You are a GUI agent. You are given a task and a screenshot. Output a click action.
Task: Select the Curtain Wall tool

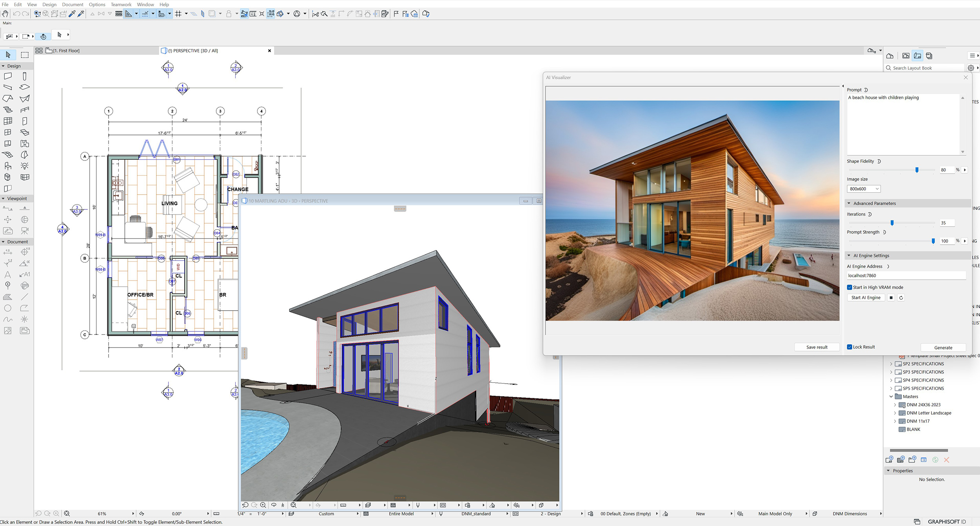8,121
